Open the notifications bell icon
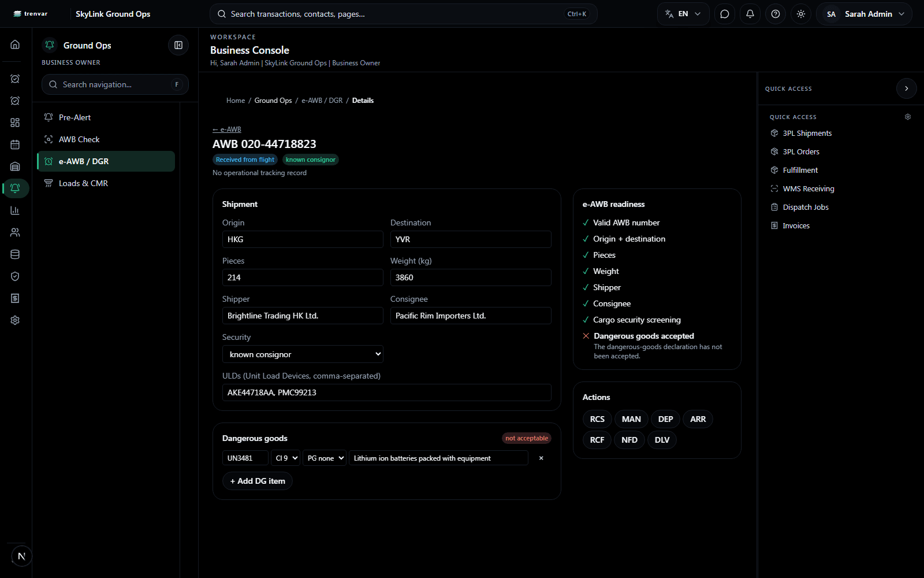924x578 pixels. pos(750,14)
